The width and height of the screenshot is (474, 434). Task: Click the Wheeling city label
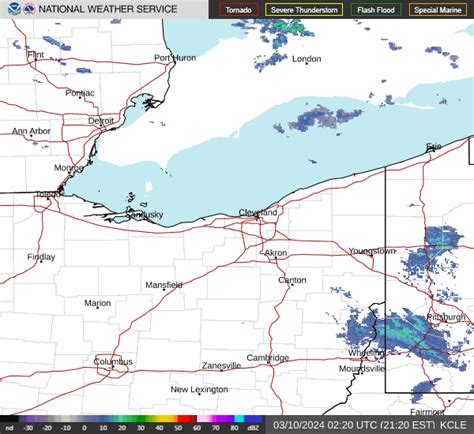[x=366, y=353]
